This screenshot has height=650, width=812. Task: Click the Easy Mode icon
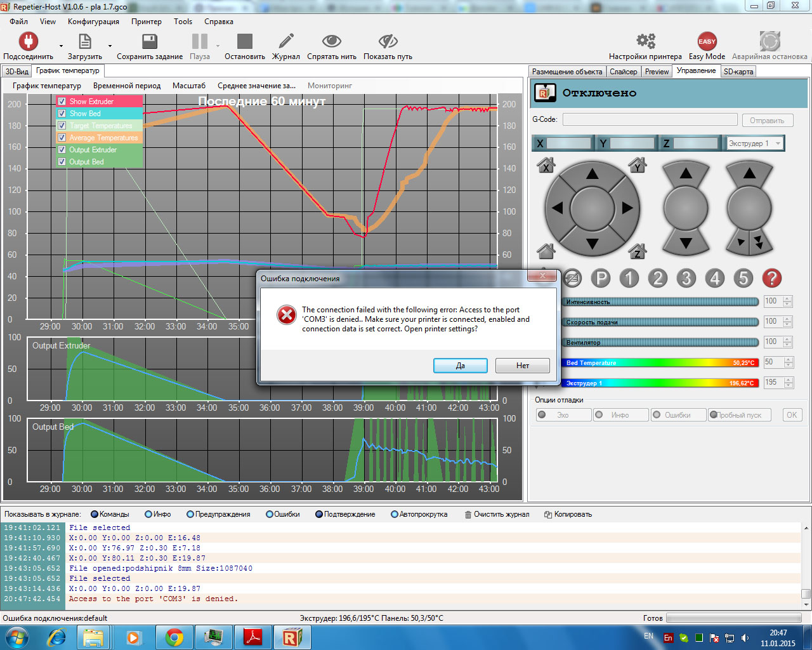tap(707, 42)
